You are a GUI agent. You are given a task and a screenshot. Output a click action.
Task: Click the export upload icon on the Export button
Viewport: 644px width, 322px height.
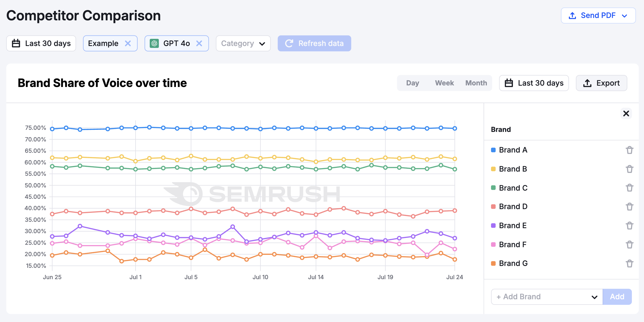point(588,83)
